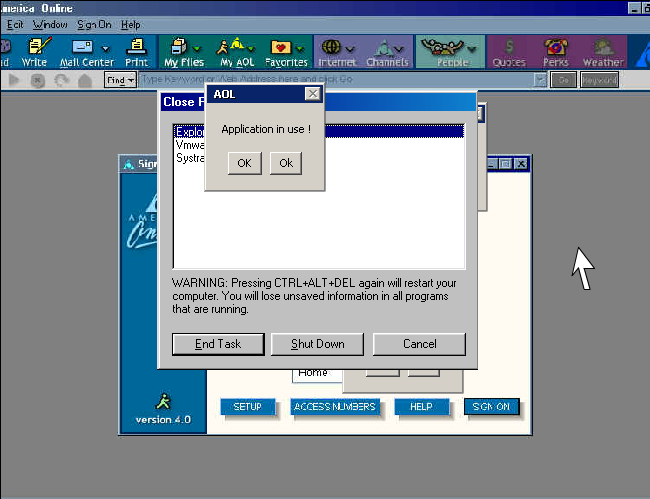Click the Sign On window title icon
Image resolution: width=650 pixels, height=499 pixels.
pos(129,165)
